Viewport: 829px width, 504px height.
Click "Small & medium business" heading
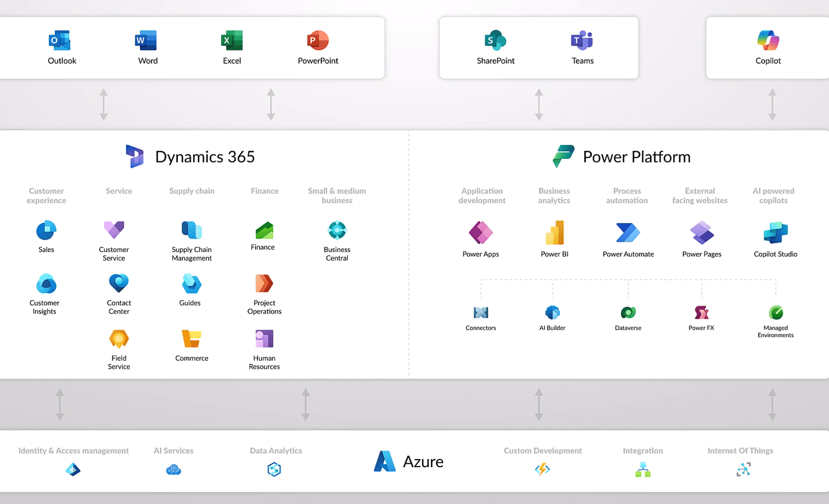(x=337, y=196)
